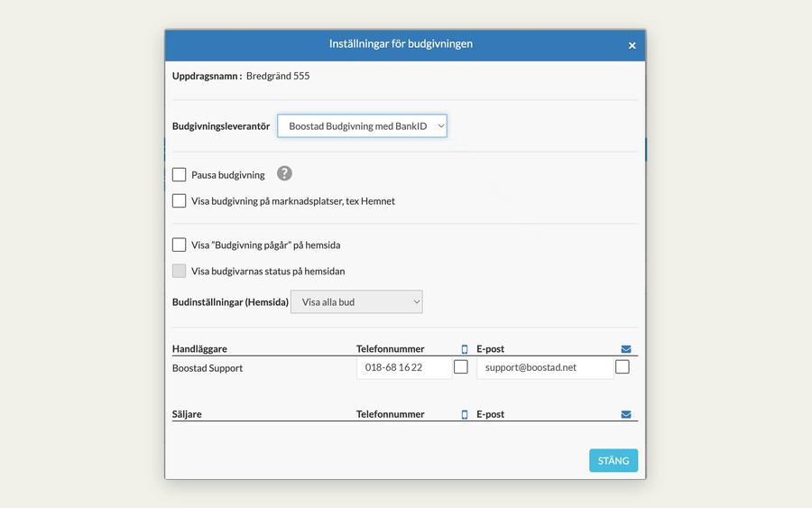
Task: Click the dialog title Inställningar för budgivningen
Action: pyautogui.click(x=401, y=44)
